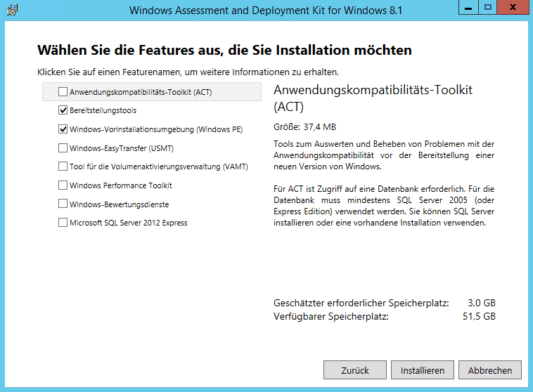The image size is (533, 392).
Task: Click the 3,0 GB required space value
Action: pos(482,303)
